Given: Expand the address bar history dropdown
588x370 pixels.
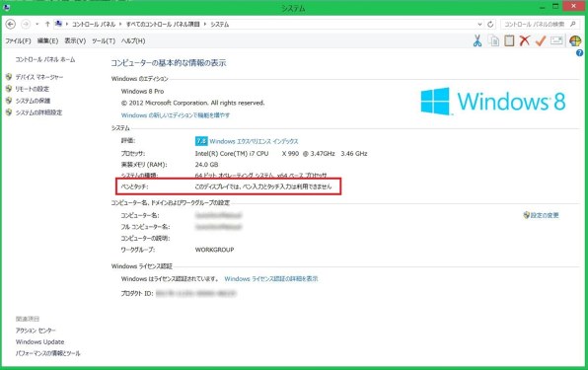Looking at the screenshot, I should pyautogui.click(x=479, y=25).
